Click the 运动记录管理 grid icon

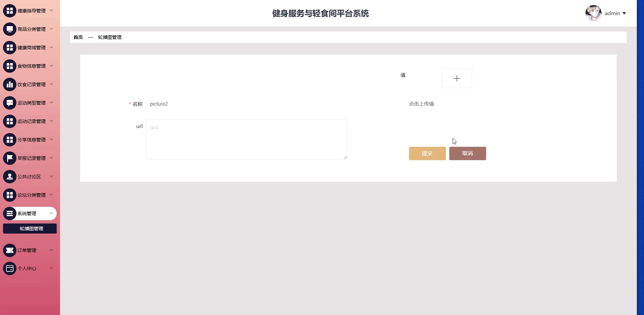click(x=10, y=121)
